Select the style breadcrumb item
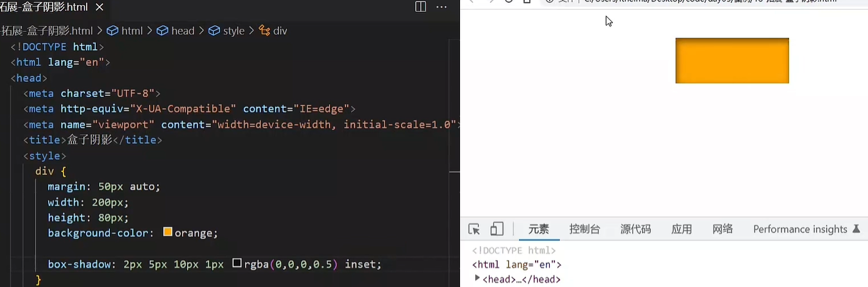Image resolution: width=868 pixels, height=287 pixels. [234, 31]
